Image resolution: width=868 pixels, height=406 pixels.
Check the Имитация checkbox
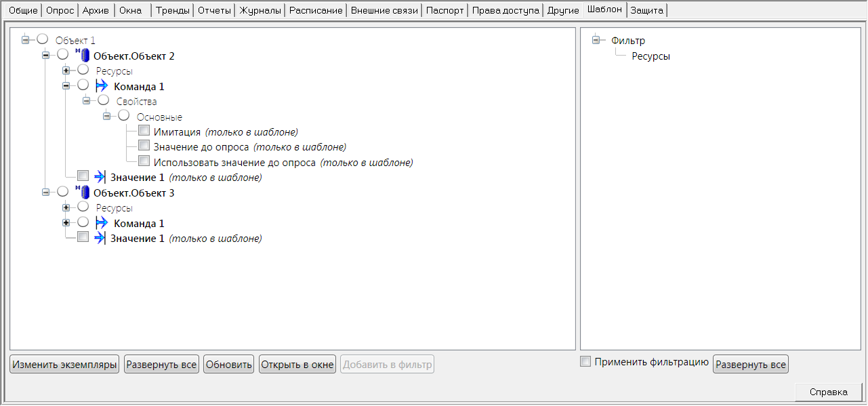[144, 131]
